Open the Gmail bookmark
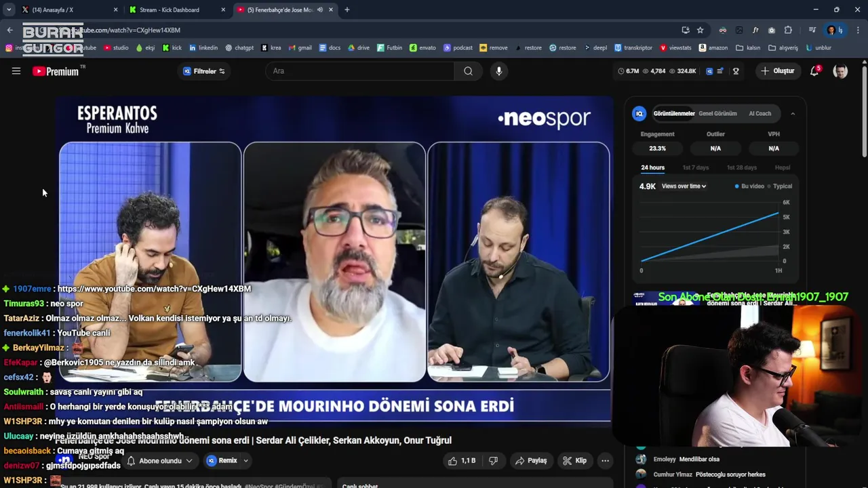Image resolution: width=868 pixels, height=488 pixels. point(300,48)
